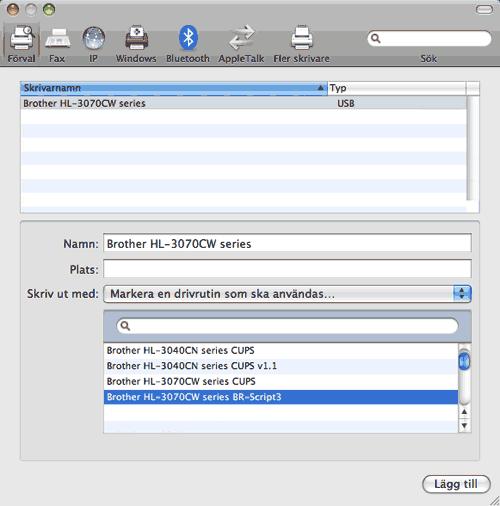
Task: Select the Förval printer toolbar icon
Action: coord(22,44)
